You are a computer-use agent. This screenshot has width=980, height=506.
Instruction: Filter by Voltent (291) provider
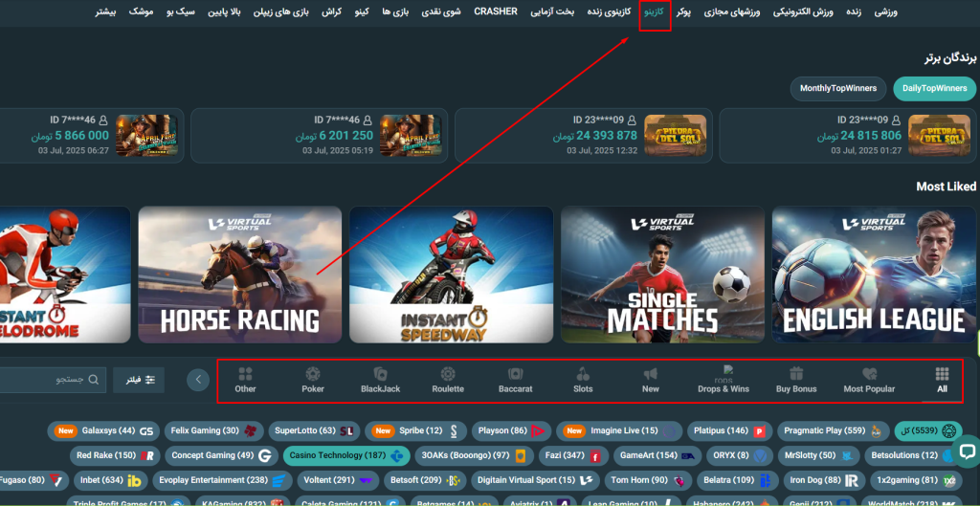click(338, 481)
